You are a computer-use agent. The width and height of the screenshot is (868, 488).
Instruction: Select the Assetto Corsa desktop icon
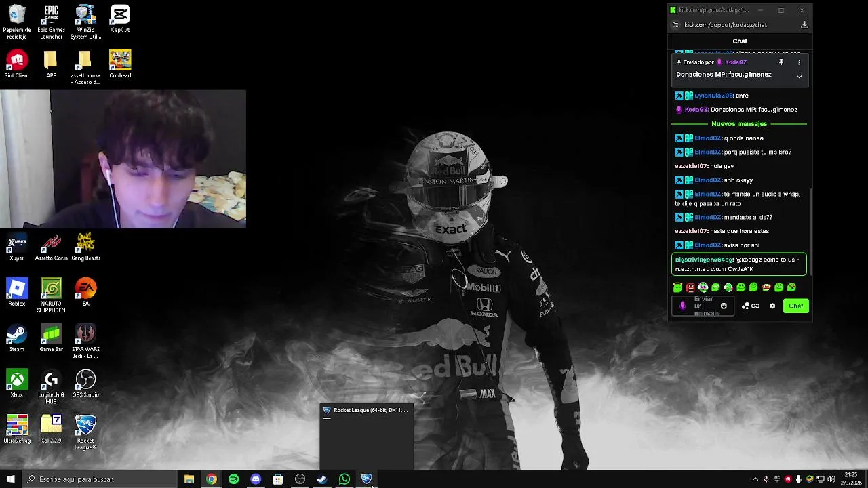point(51,247)
